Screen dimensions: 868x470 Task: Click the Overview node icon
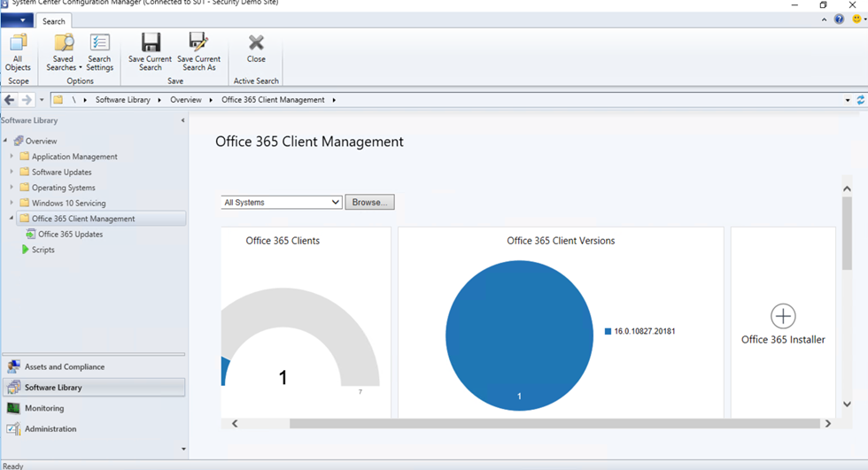tap(19, 141)
